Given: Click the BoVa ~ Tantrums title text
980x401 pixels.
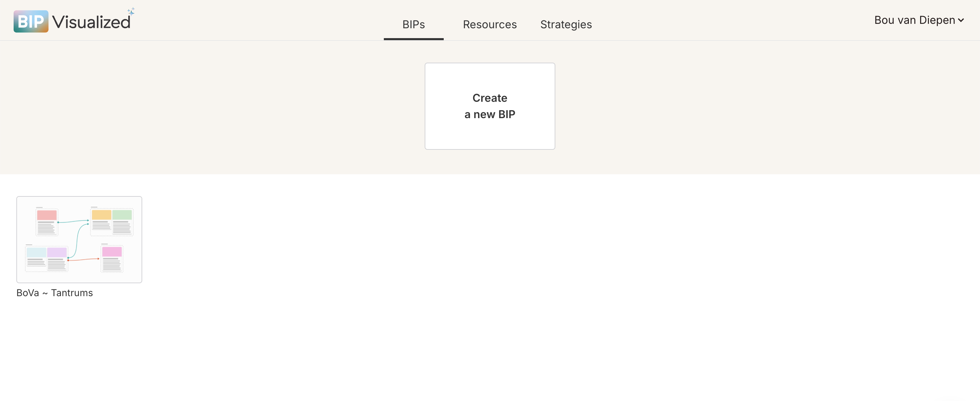Looking at the screenshot, I should [x=54, y=292].
